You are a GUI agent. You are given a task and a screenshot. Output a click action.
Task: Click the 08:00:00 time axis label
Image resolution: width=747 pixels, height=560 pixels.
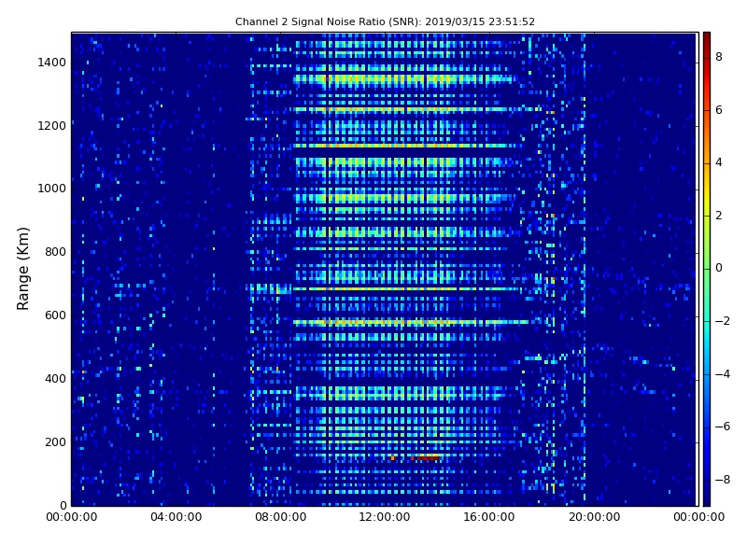point(281,517)
